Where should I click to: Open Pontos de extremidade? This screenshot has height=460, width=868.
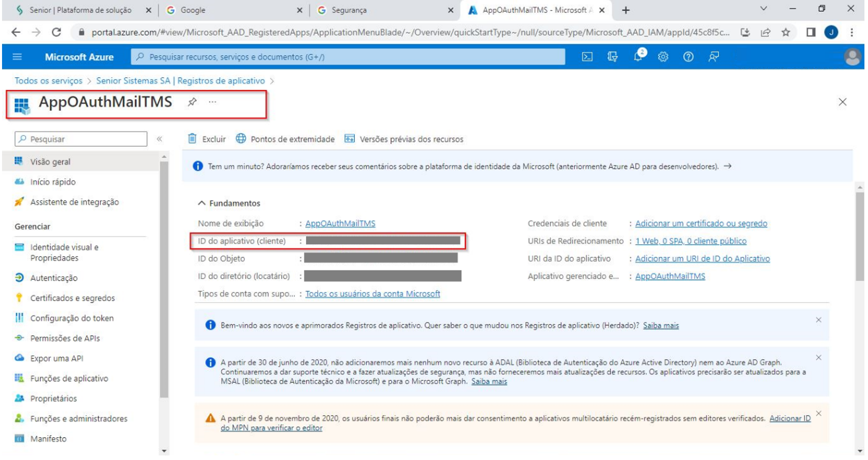point(285,139)
